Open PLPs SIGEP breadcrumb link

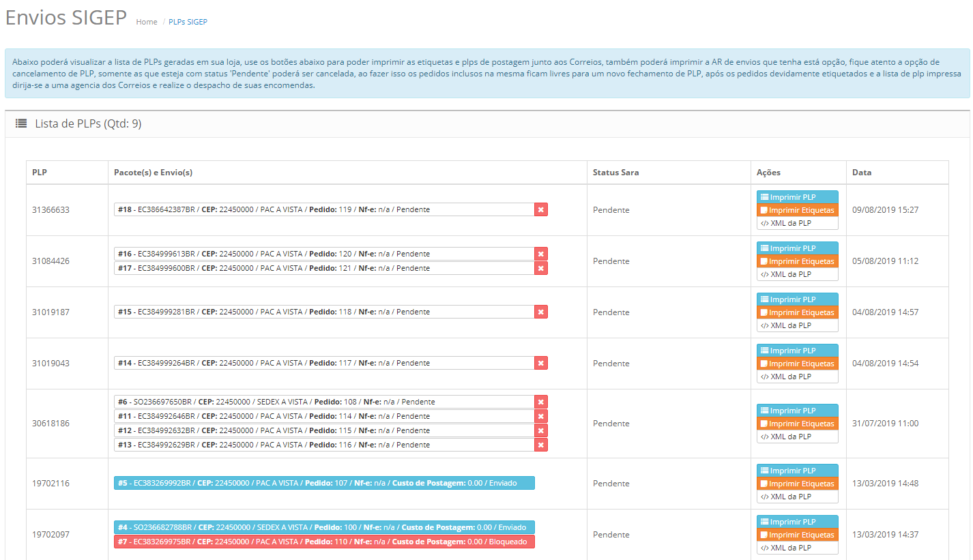tap(188, 22)
